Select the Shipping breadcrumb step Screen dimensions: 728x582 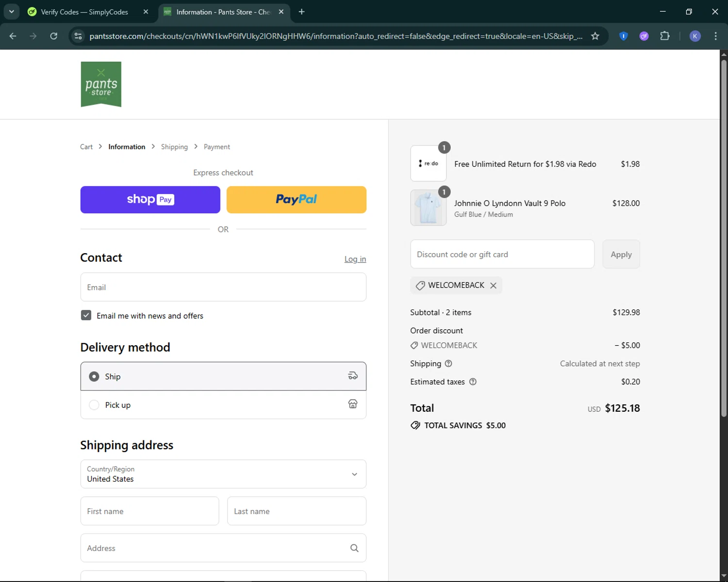[x=174, y=146]
